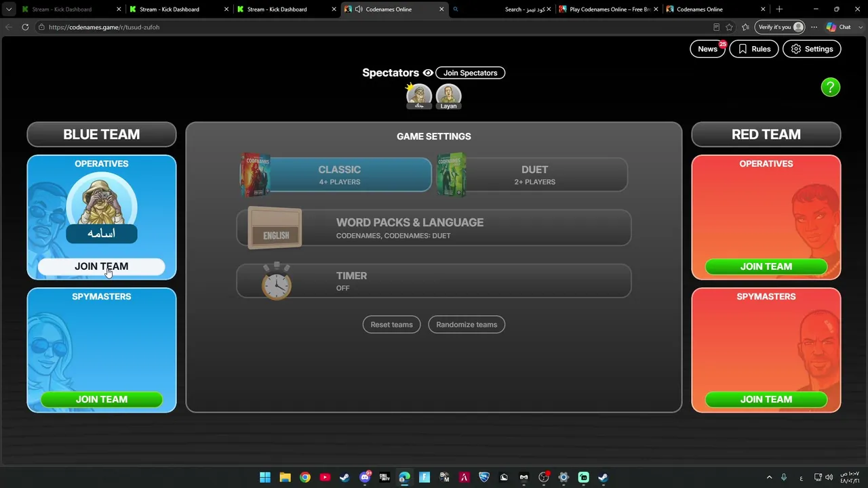The height and width of the screenshot is (488, 868).
Task: Open Google Chrome from the taskbar
Action: [x=305, y=477]
